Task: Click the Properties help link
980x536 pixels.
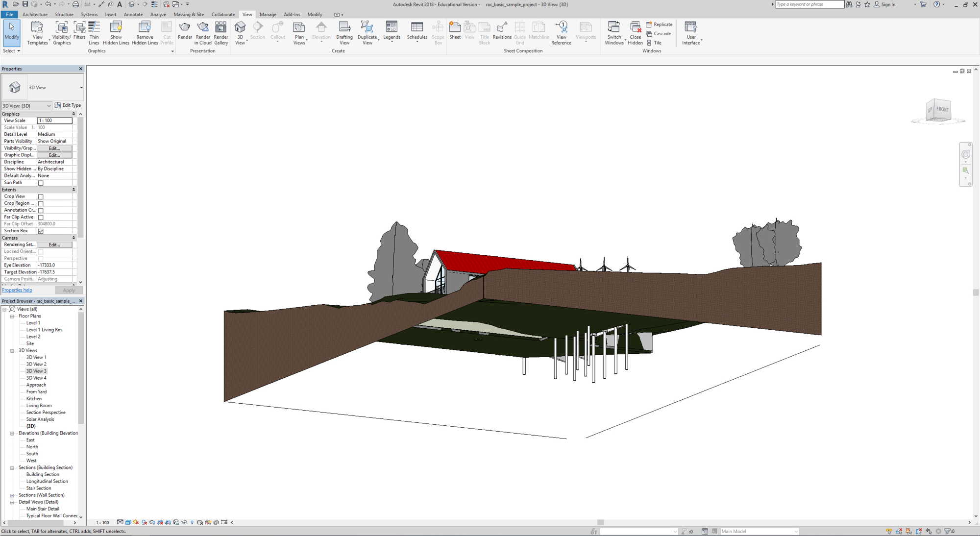Action: pyautogui.click(x=17, y=290)
